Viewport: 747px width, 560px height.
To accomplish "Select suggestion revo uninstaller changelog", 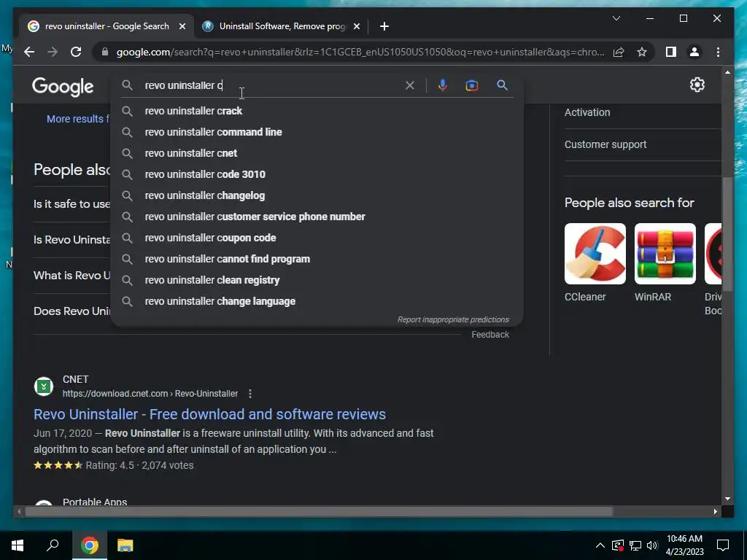I will (317, 195).
